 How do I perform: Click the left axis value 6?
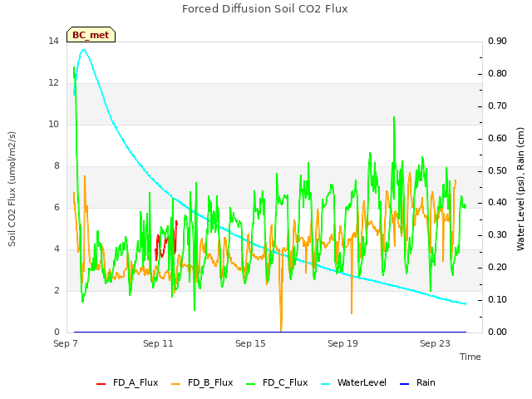pyautogui.click(x=57, y=208)
